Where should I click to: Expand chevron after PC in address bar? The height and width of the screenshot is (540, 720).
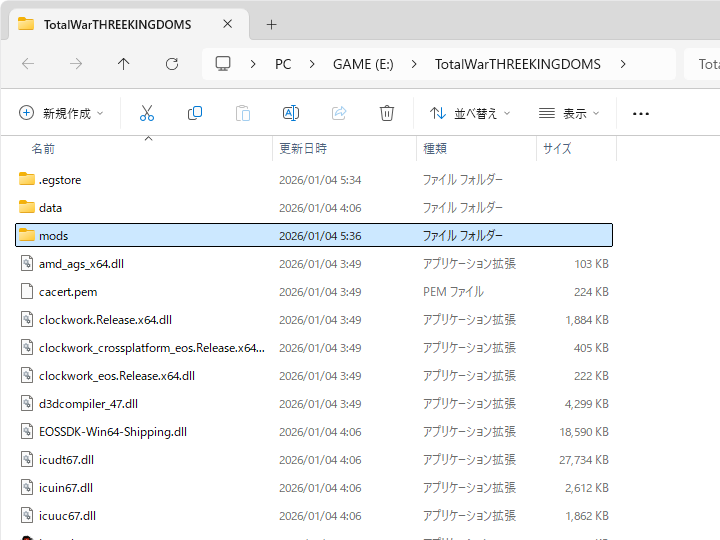[312, 64]
